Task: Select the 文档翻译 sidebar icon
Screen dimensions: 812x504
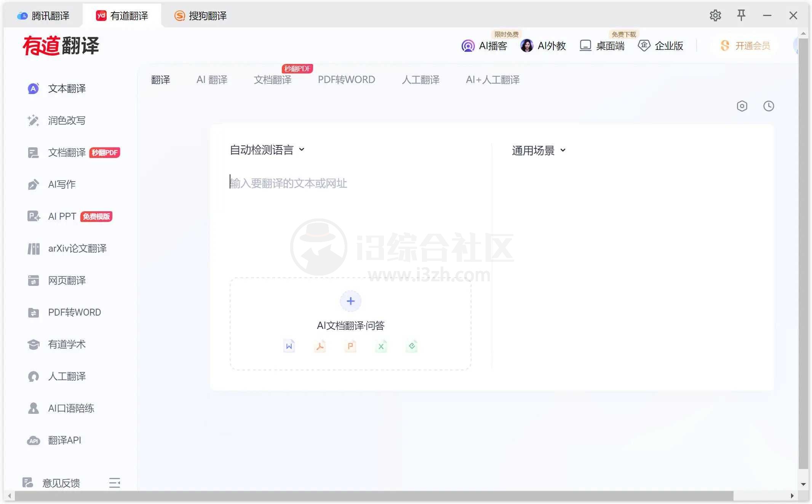Action: [x=34, y=153]
